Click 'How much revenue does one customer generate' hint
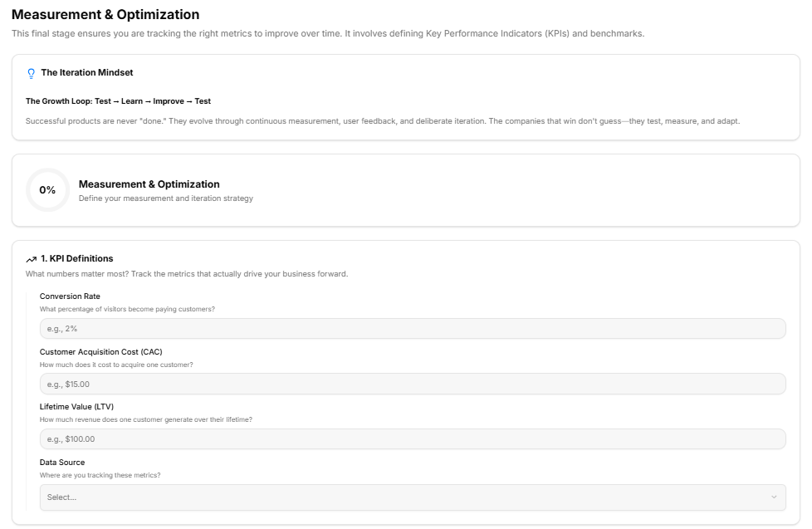This screenshot has height=529, width=812. point(145,419)
